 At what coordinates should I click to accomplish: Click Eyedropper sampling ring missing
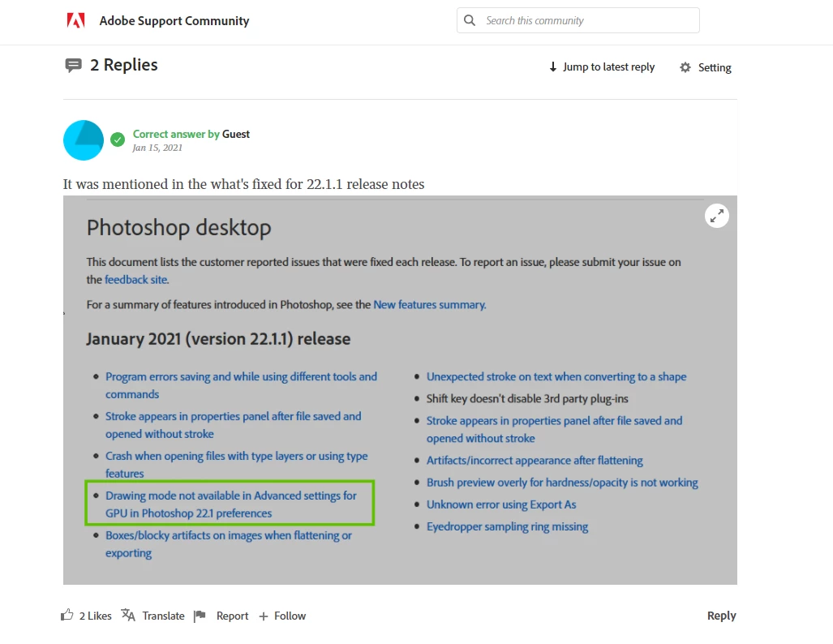pyautogui.click(x=508, y=526)
